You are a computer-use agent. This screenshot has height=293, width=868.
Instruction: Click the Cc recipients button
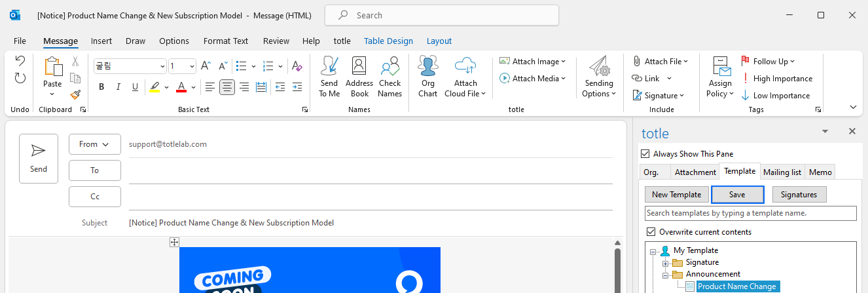click(94, 197)
